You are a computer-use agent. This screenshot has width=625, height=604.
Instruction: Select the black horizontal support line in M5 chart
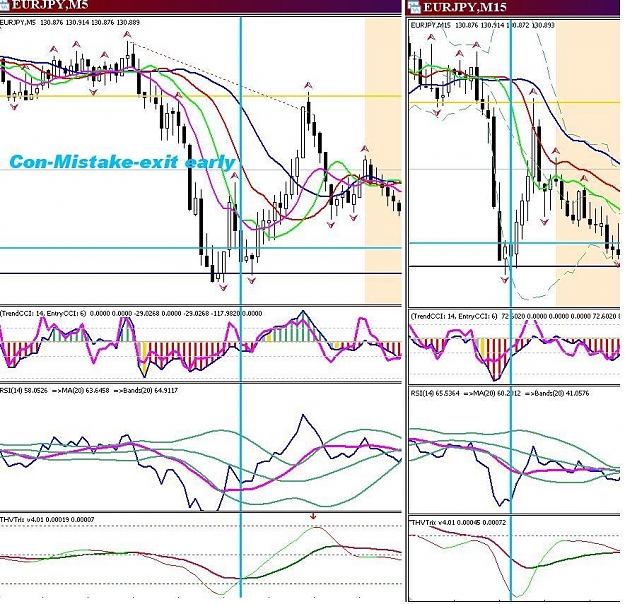[200, 273]
